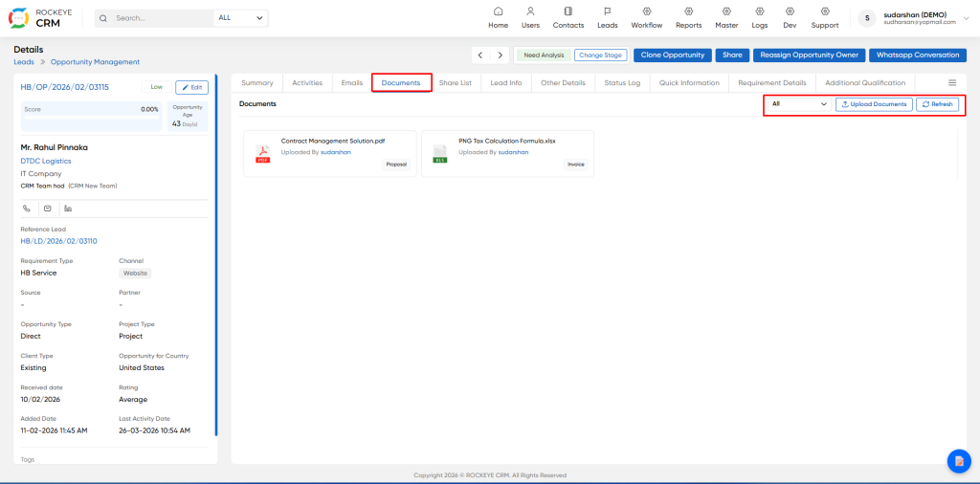This screenshot has width=980, height=484.
Task: Open the Workflow navigation icon
Action: 646,11
